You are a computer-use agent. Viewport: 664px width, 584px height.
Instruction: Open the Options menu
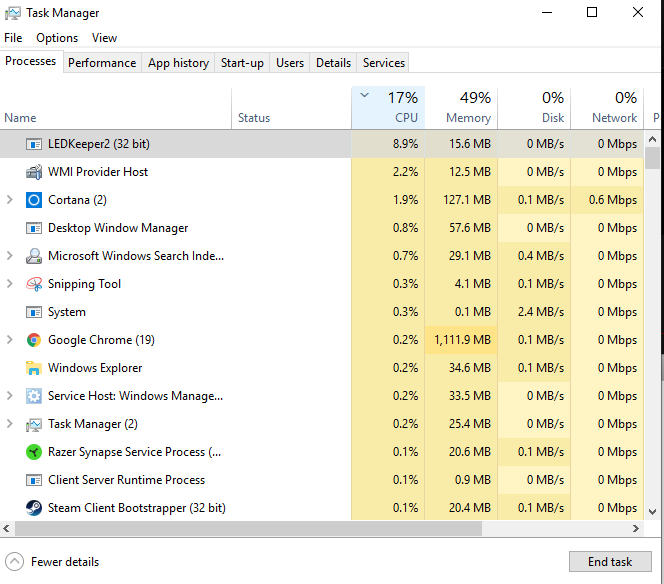click(57, 38)
